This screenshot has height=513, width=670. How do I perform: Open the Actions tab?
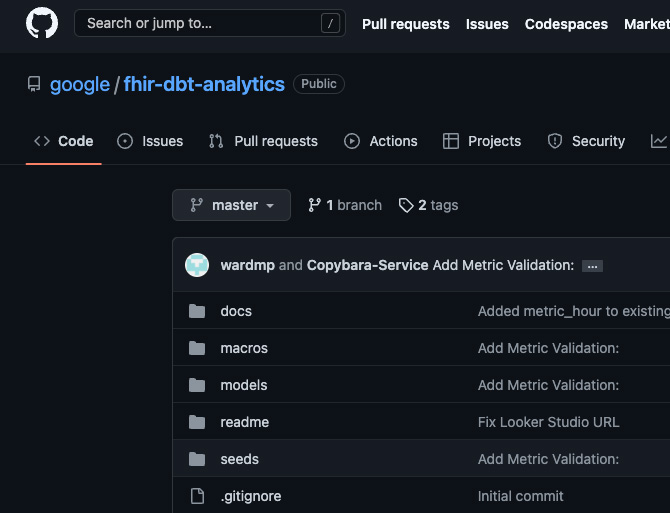click(380, 141)
